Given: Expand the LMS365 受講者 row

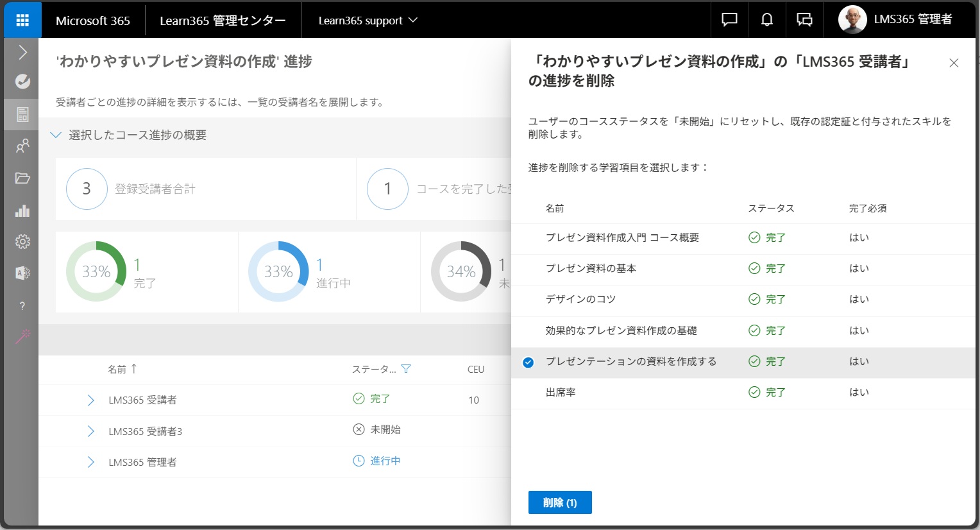Looking at the screenshot, I should pos(90,400).
